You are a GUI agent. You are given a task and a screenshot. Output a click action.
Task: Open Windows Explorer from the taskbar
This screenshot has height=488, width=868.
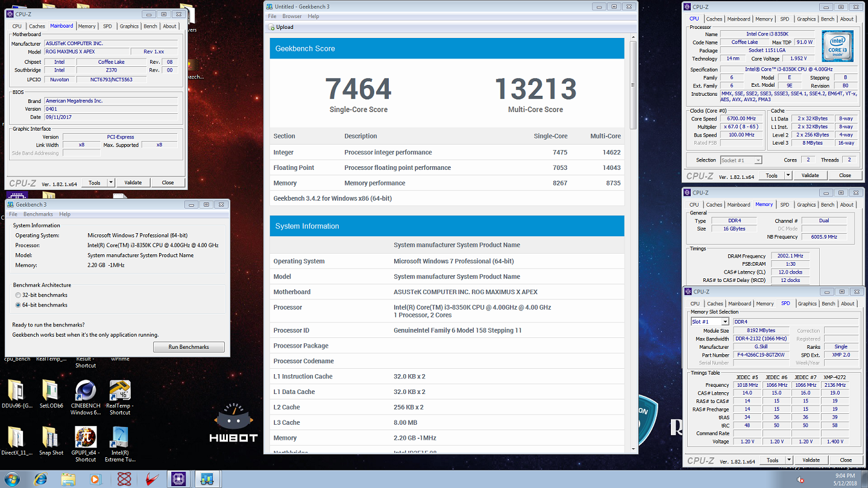pos(68,480)
